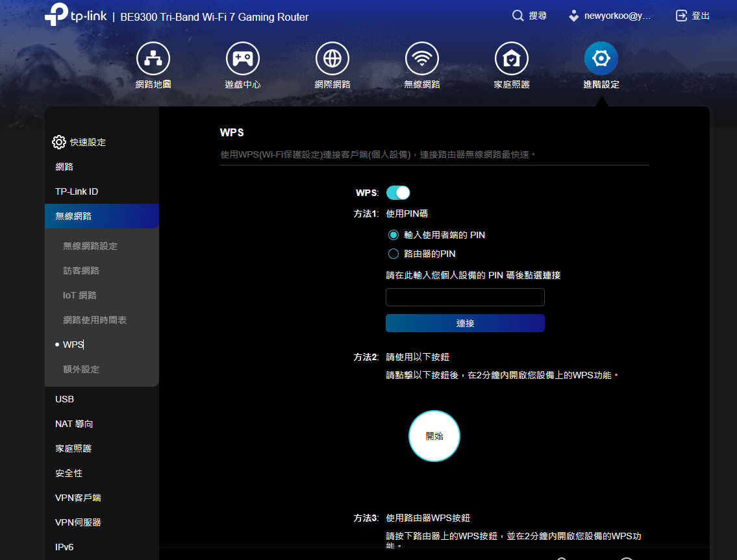The height and width of the screenshot is (560, 737).
Task: Open the 網路地圖 network map icon
Action: 153,58
